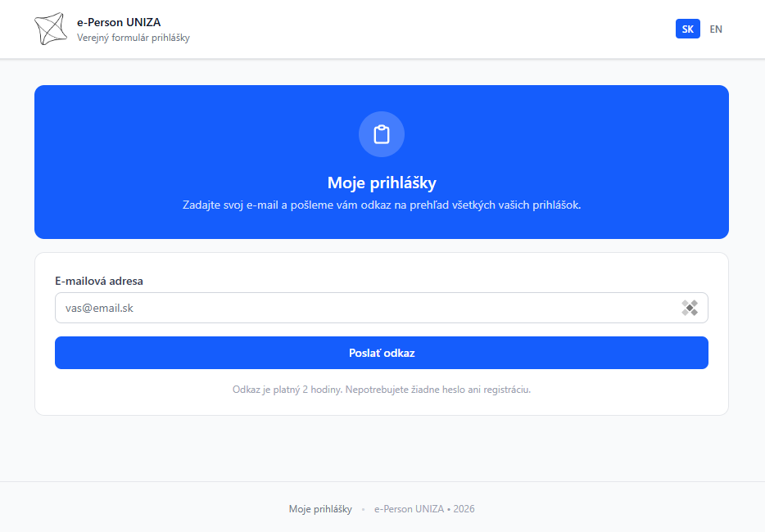Viewport: 765px width, 532px height.
Task: Click the 'Odkaz je platný 2 hodiny' note
Action: tap(382, 390)
